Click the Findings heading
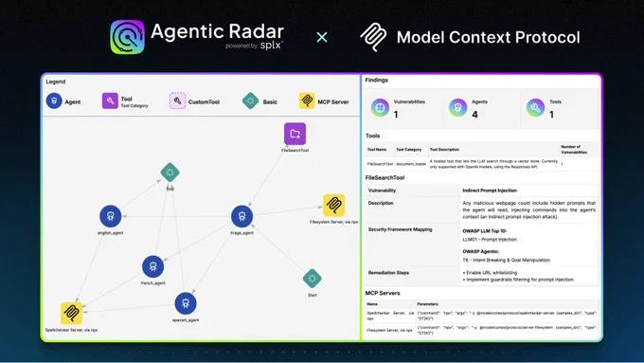This screenshot has height=363, width=644. [x=377, y=81]
